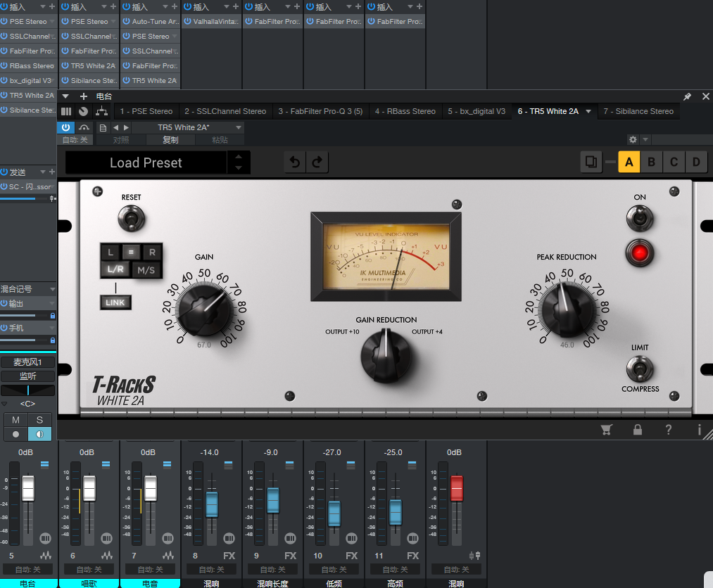
Task: Open the plug-in options gear
Action: click(633, 139)
